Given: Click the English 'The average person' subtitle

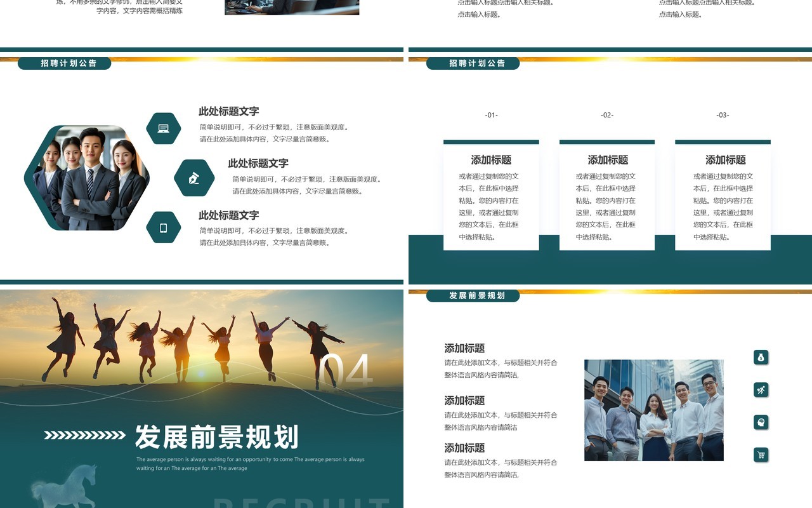Looking at the screenshot, I should coord(251,464).
